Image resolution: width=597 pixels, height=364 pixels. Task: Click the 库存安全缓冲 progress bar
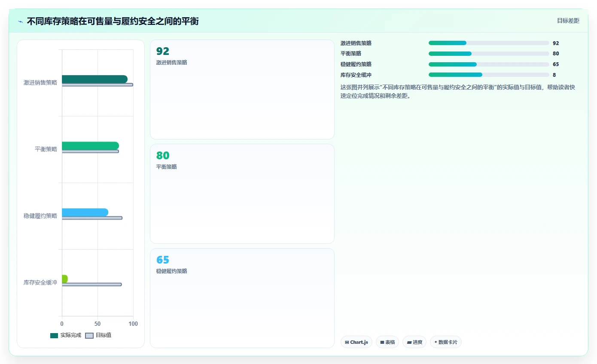489,75
